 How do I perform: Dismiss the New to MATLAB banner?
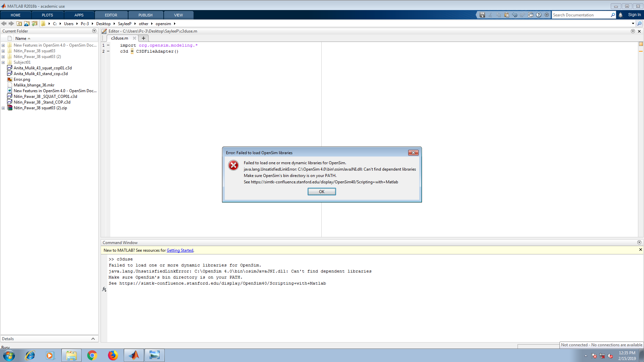[x=640, y=250]
